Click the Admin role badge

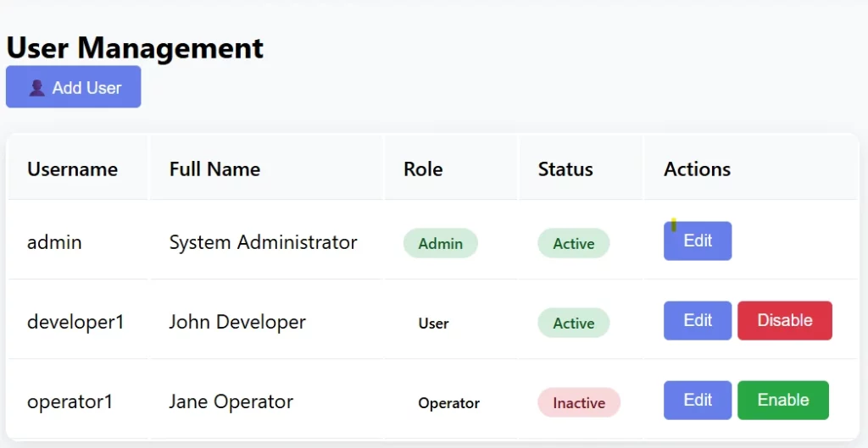pos(441,243)
